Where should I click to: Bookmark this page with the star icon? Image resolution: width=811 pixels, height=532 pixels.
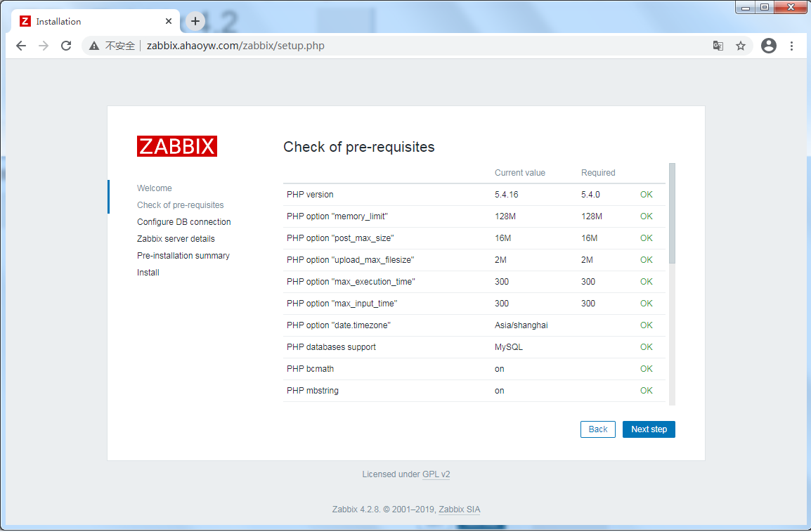[740, 46]
